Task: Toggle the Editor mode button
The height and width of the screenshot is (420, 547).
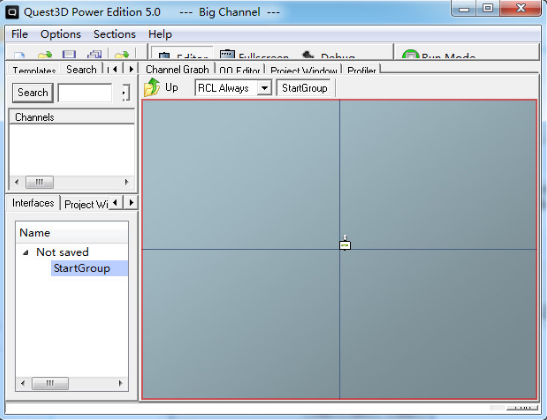Action: (x=182, y=54)
